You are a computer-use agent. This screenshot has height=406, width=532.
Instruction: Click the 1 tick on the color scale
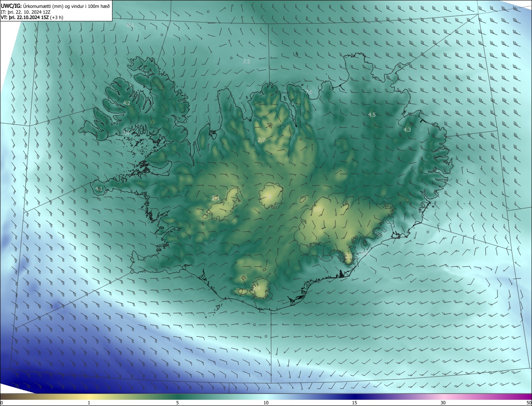click(89, 403)
